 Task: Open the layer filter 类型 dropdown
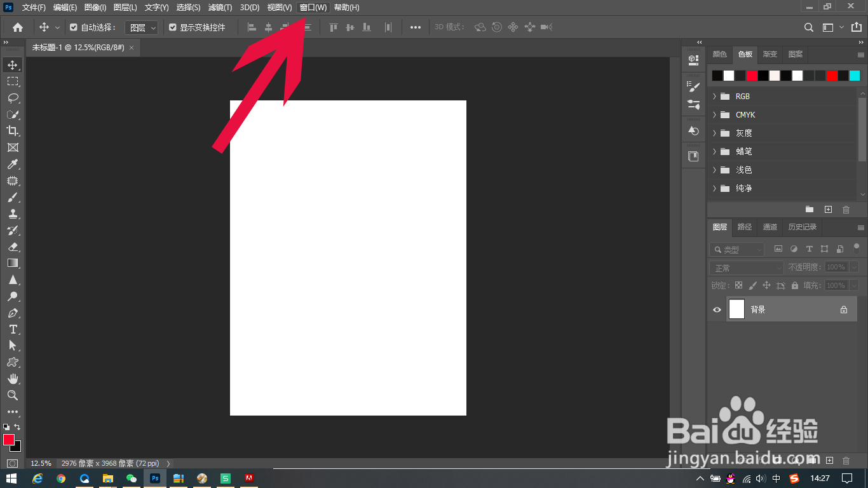(737, 249)
